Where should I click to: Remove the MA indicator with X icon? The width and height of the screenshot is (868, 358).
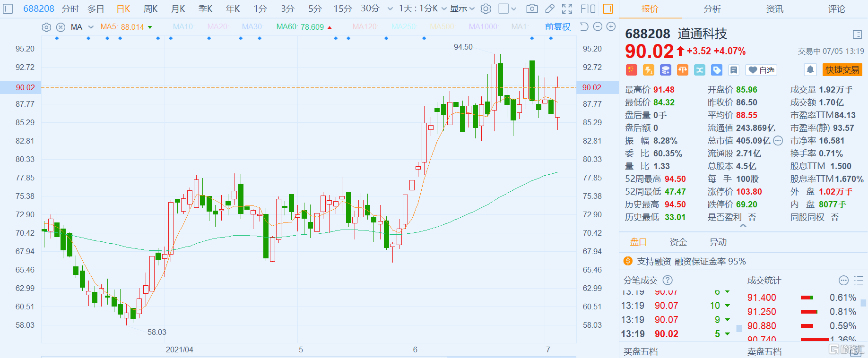61,27
